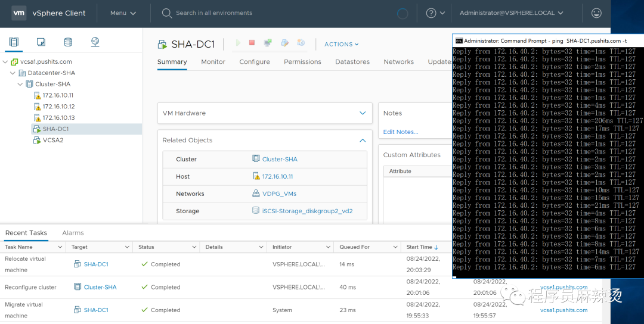644x324 pixels.
Task: Click the cluster icon beside Cluster-SHA link
Action: tap(256, 158)
